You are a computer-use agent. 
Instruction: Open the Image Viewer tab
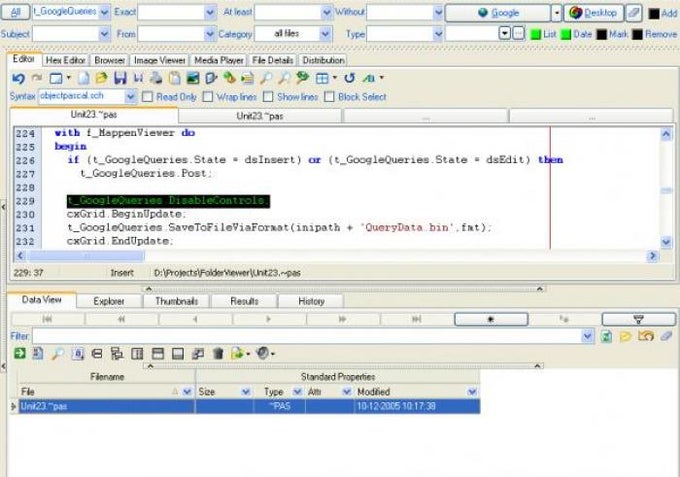coord(160,60)
